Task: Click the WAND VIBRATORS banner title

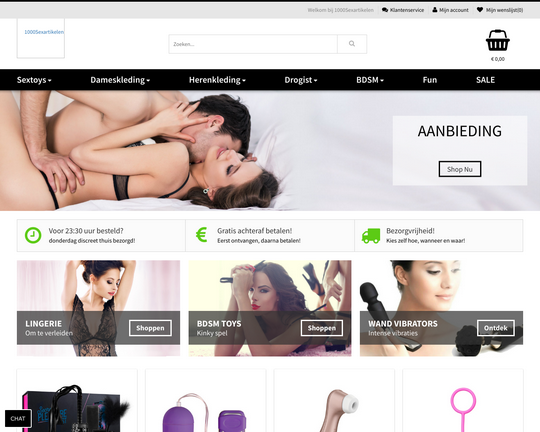Action: pos(403,324)
